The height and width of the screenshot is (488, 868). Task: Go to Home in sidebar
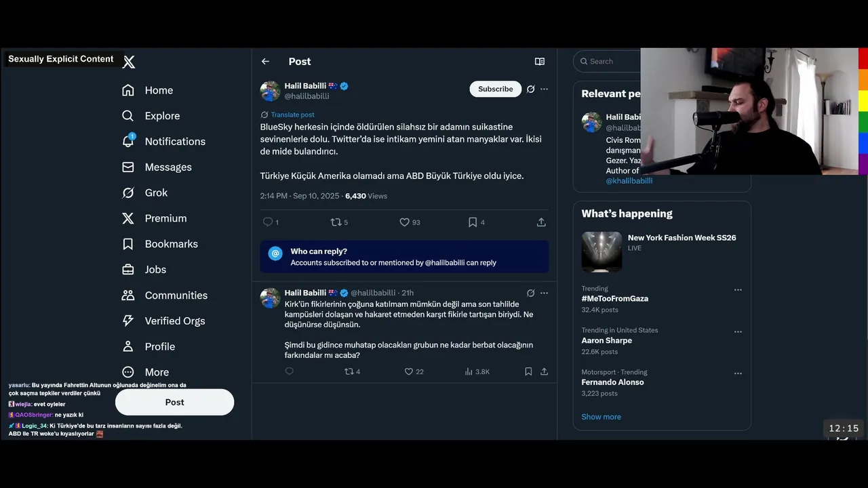point(147,90)
